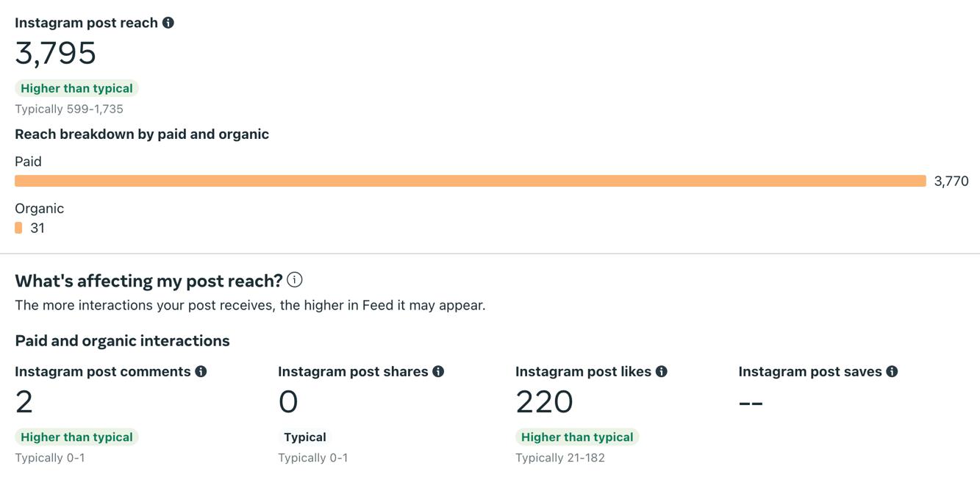980x477 pixels.
Task: Click Reach breakdown by paid and organic heading
Action: click(142, 135)
